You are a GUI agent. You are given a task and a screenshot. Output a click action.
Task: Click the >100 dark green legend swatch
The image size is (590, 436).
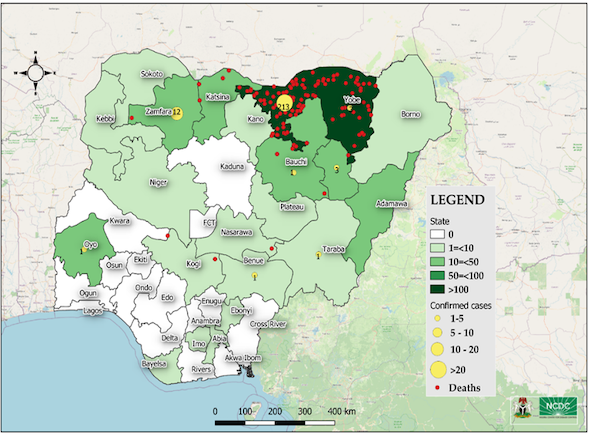pos(437,289)
